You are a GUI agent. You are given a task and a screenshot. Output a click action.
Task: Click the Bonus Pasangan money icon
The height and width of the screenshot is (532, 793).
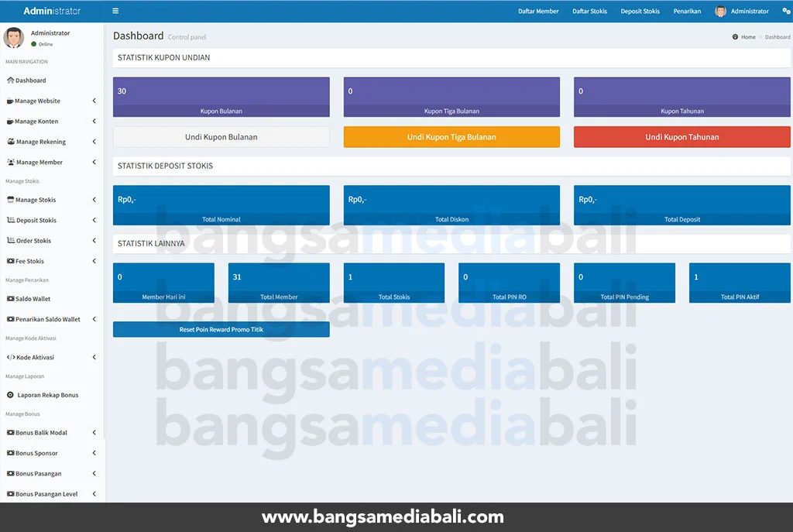click(10, 473)
